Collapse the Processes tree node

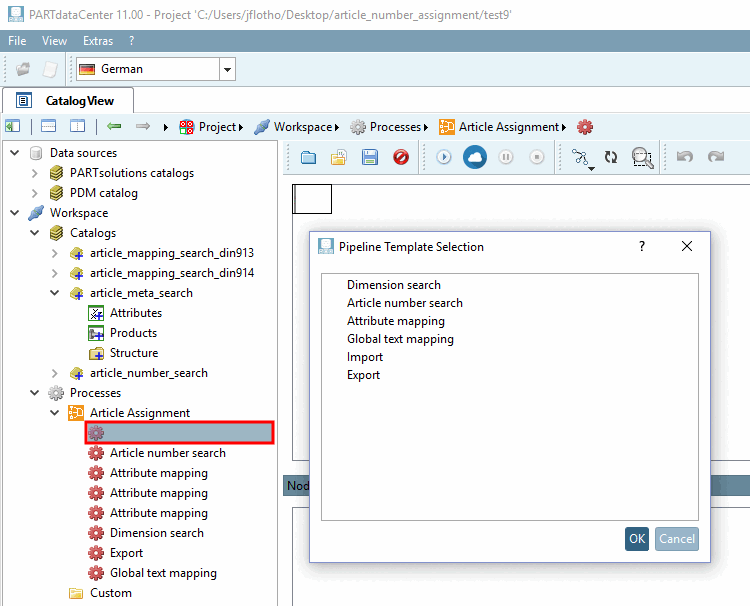coord(34,393)
